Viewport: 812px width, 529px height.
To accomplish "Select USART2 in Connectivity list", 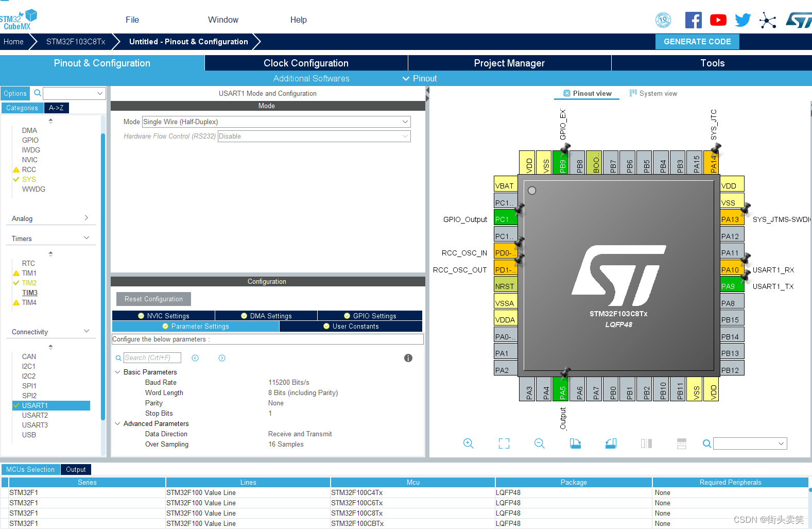I will pos(35,415).
